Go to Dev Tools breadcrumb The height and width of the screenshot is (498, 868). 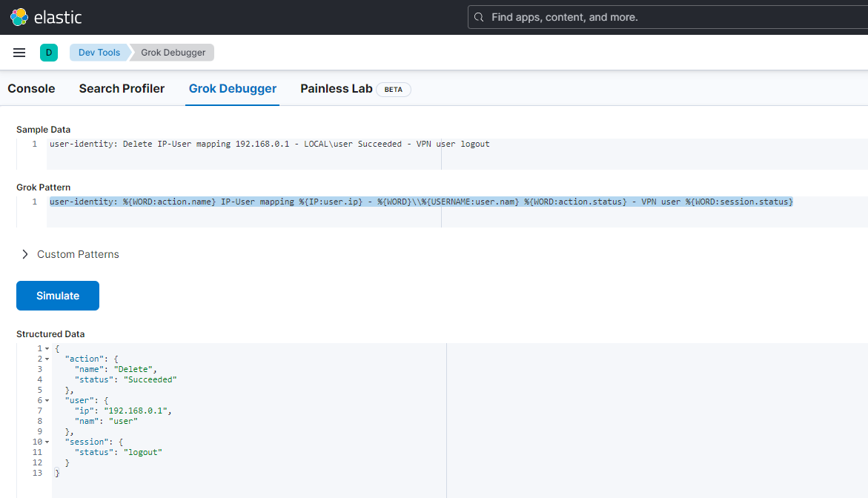point(99,53)
